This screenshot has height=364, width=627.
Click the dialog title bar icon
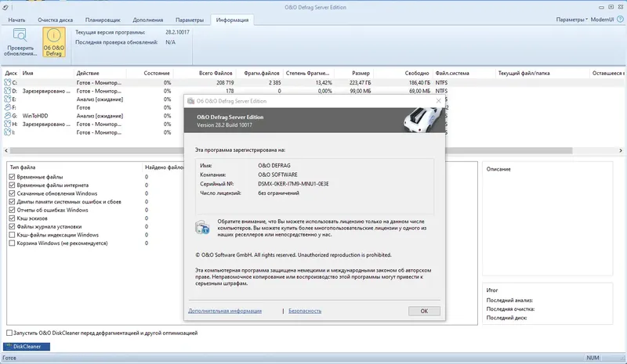coord(190,101)
